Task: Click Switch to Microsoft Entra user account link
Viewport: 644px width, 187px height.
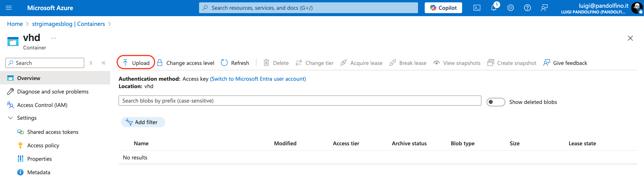Action: click(258, 79)
